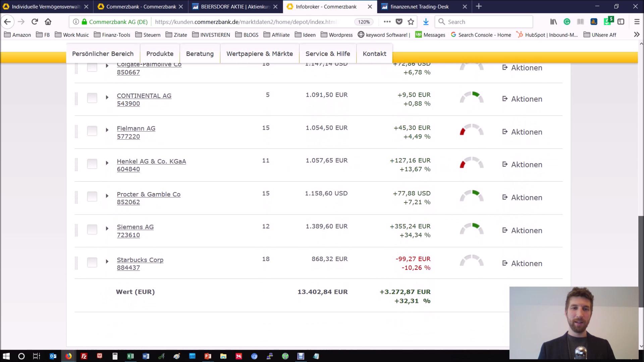Screen dimensions: 644x362
Task: Click the Pocket save icon
Action: click(399, 22)
